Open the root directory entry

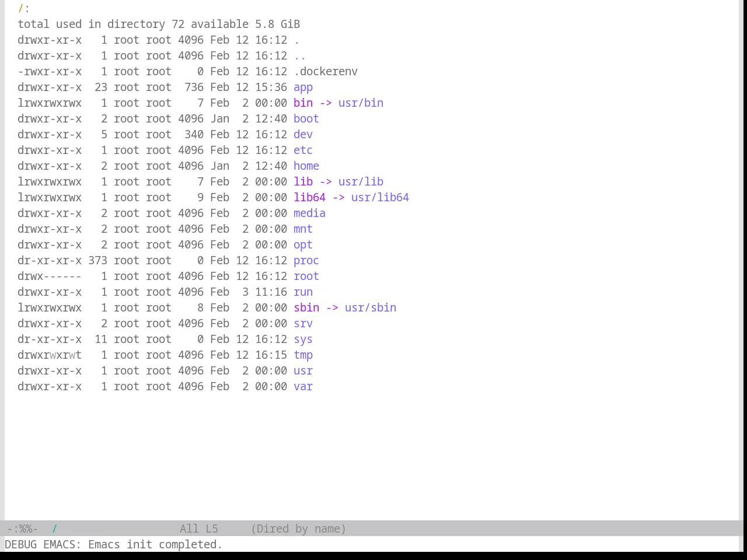306,276
